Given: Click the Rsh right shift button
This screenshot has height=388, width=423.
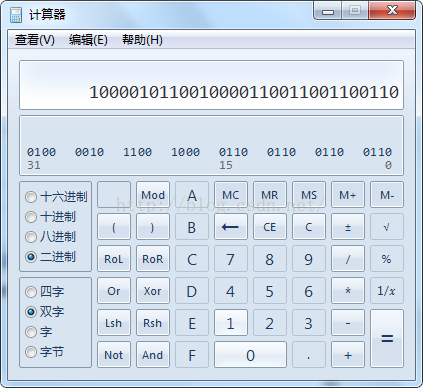Looking at the screenshot, I should click(x=153, y=323).
